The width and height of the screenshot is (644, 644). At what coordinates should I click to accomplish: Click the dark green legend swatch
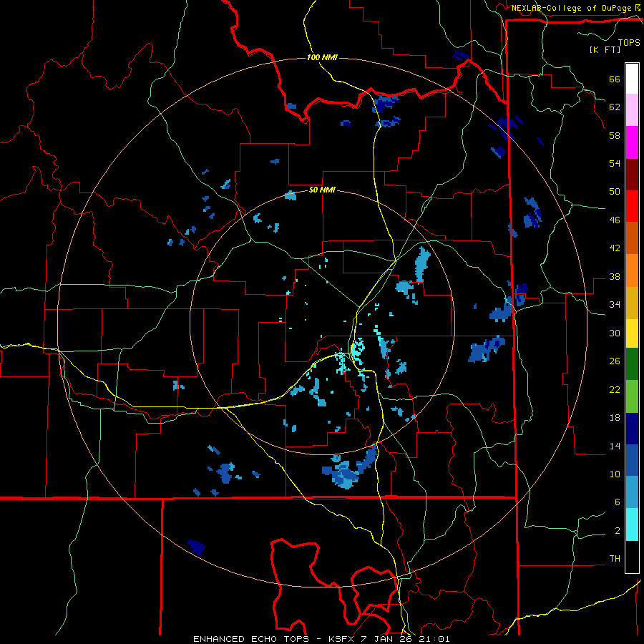coord(632,364)
